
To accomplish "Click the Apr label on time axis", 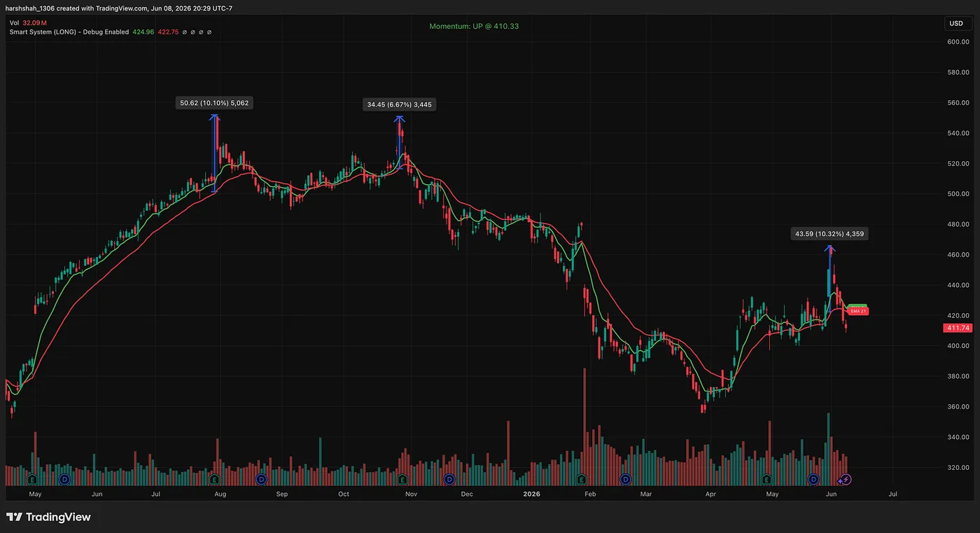I will 711,494.
